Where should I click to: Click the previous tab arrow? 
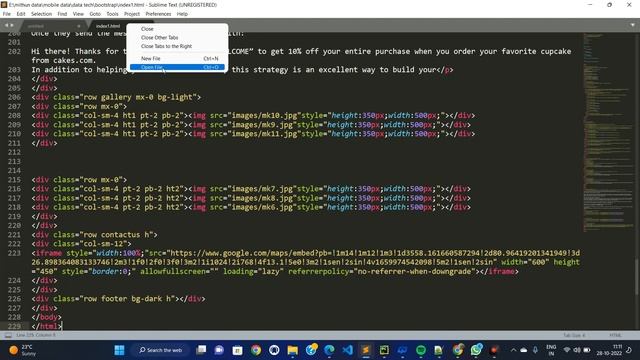point(6,25)
